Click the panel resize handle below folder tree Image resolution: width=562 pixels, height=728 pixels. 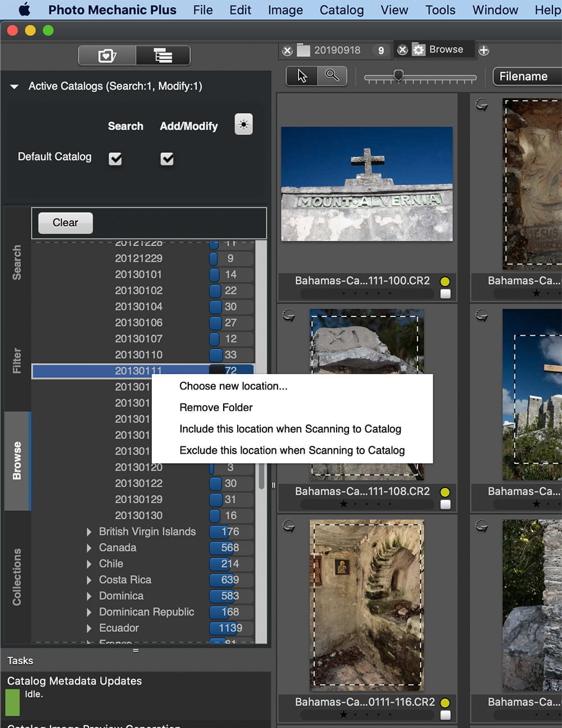(x=135, y=650)
